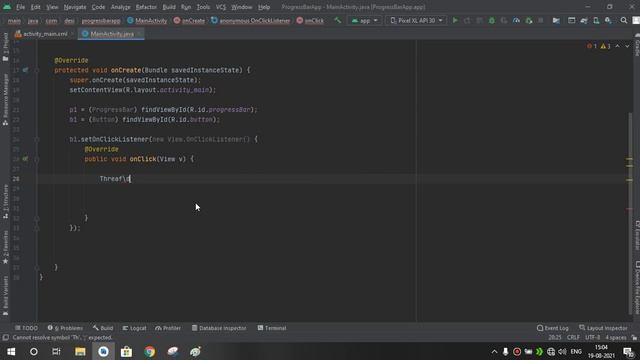Open SDK Manager download icon
The image size is (640, 360).
(x=608, y=20)
